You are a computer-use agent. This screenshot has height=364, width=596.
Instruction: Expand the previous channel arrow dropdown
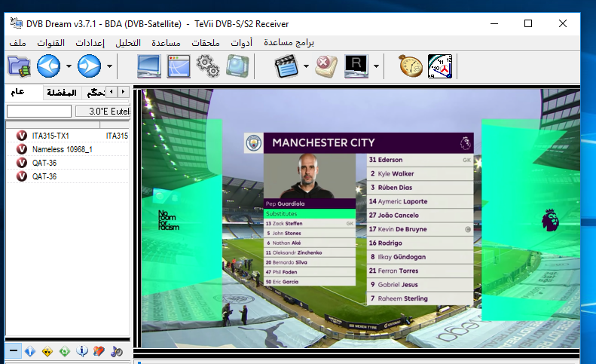tap(69, 66)
